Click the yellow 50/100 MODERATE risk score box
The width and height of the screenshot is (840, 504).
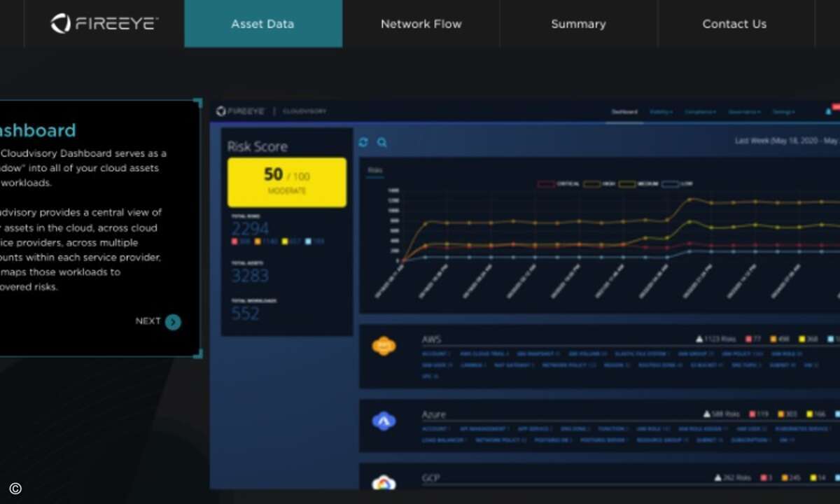coord(287,182)
